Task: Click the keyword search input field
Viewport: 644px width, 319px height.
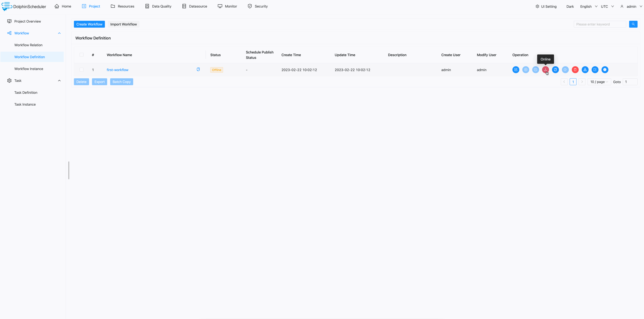Action: (x=599, y=24)
